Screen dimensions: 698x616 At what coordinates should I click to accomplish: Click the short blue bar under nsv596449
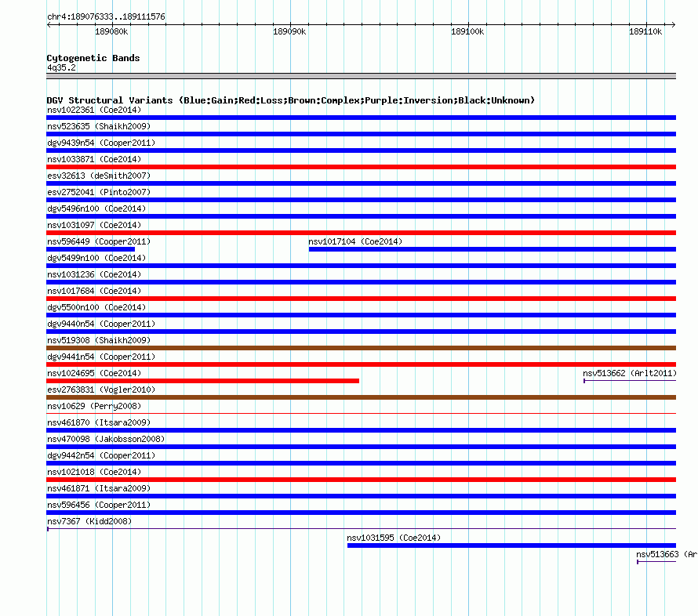click(x=91, y=249)
